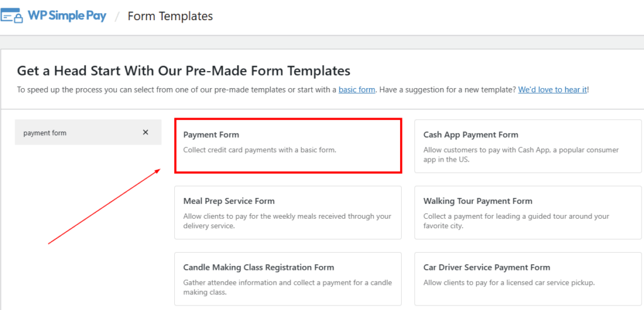Click the weekly meals delivery service description
Viewport: 644px width, 310px height.
[287, 221]
